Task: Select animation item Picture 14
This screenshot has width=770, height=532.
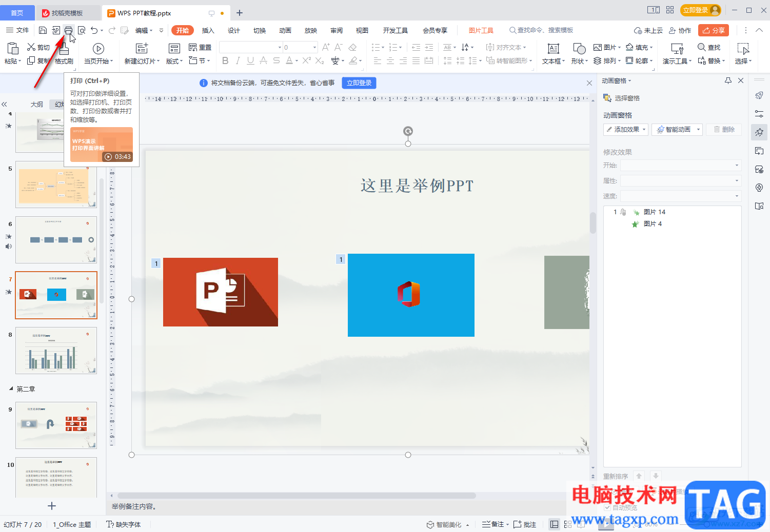Action: (672, 212)
